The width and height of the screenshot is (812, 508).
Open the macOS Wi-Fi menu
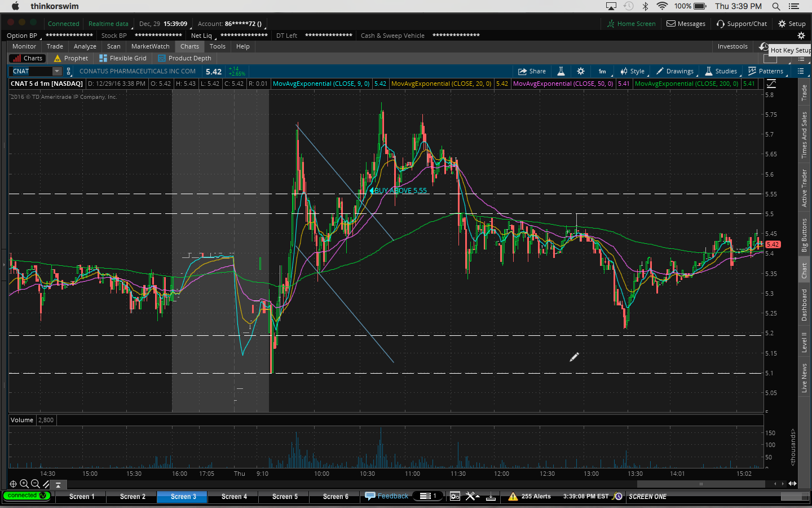point(662,6)
